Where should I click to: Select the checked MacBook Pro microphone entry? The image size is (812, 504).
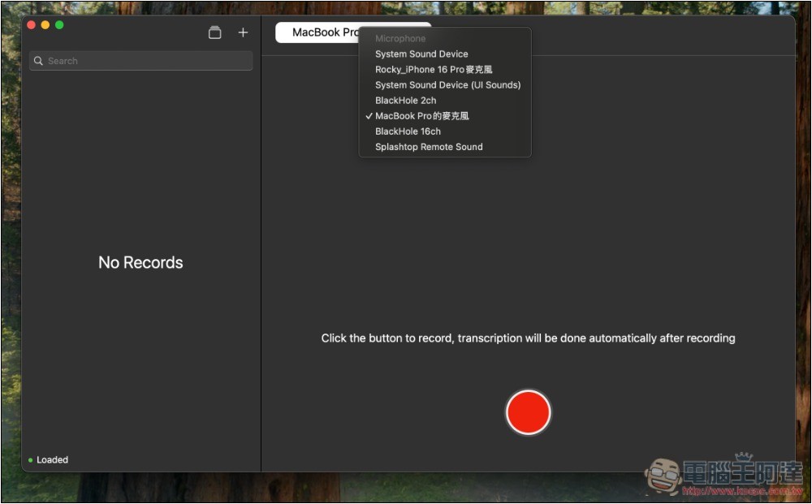pyautogui.click(x=421, y=116)
